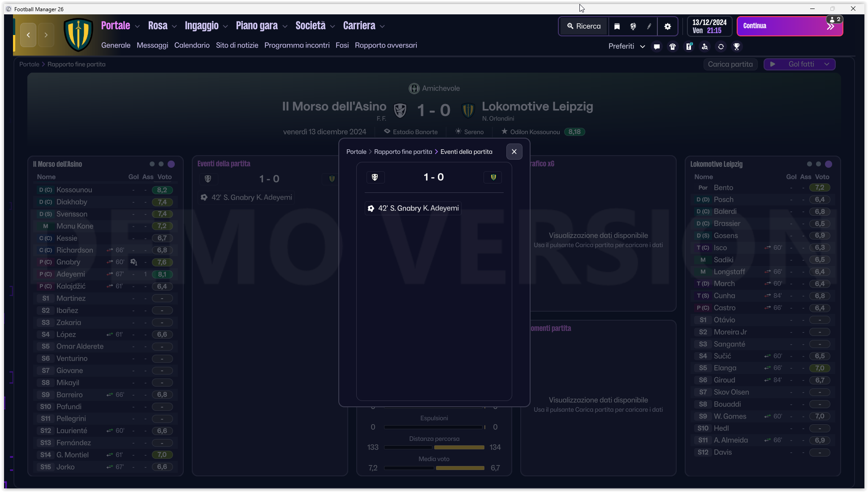Expand the Rosa menu chevron
This screenshot has width=868, height=492.
click(x=174, y=26)
